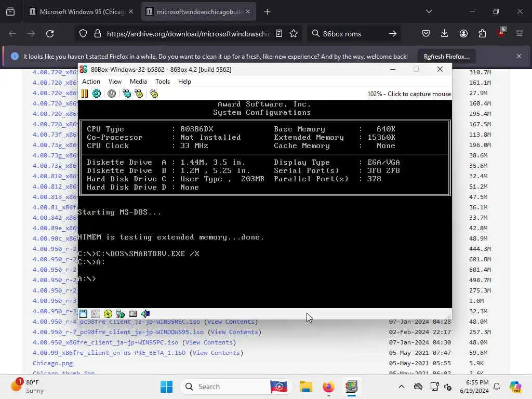
Task: Click the 05-May-2021 07:47 date text
Action: click(x=420, y=353)
